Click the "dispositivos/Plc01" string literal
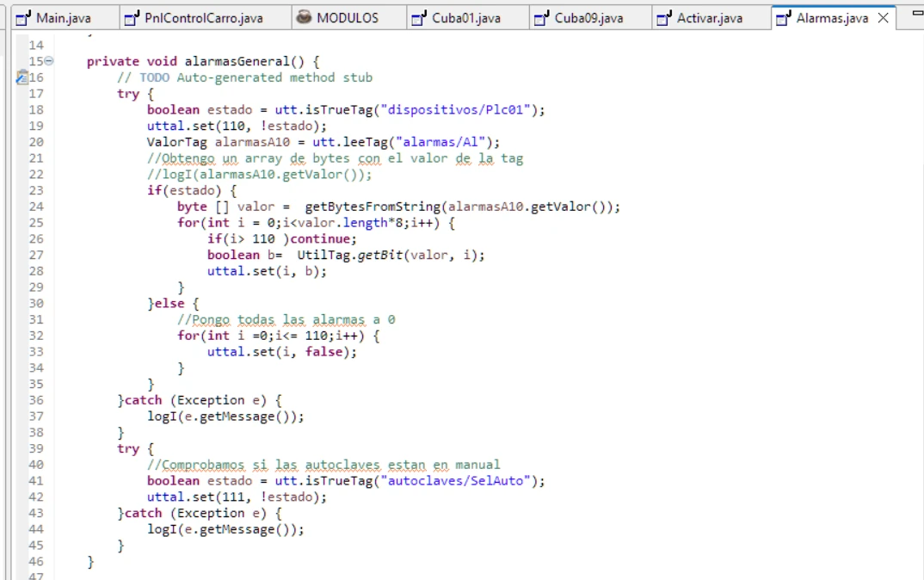The height and width of the screenshot is (580, 924). click(x=461, y=109)
